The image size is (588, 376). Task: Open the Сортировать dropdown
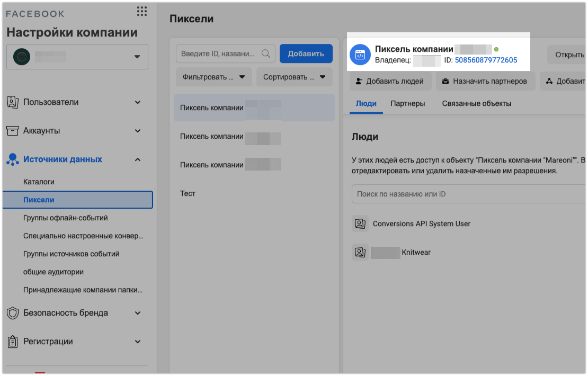point(294,77)
